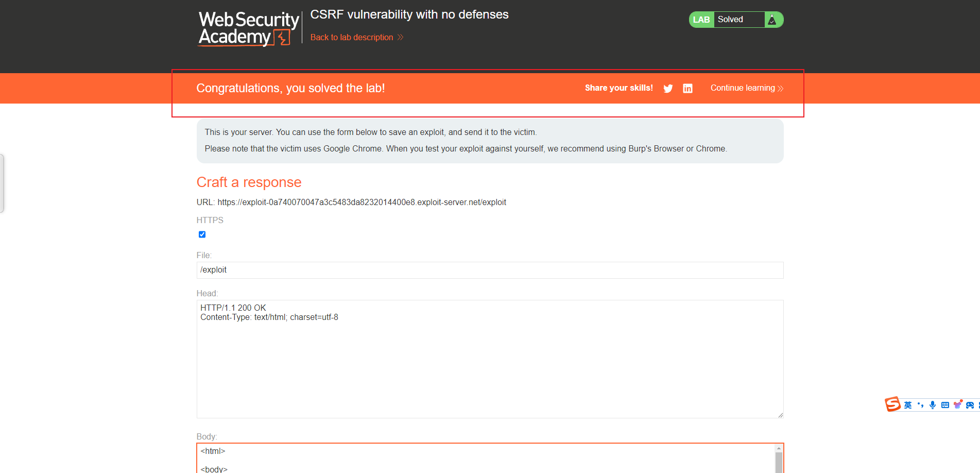
Task: Click the Twitter share icon
Action: pyautogui.click(x=668, y=89)
